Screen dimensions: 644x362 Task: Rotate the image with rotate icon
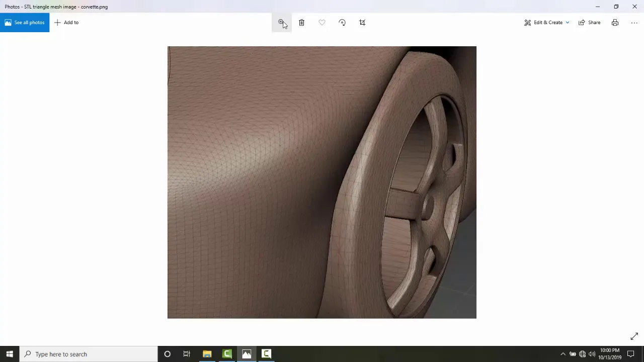point(342,22)
